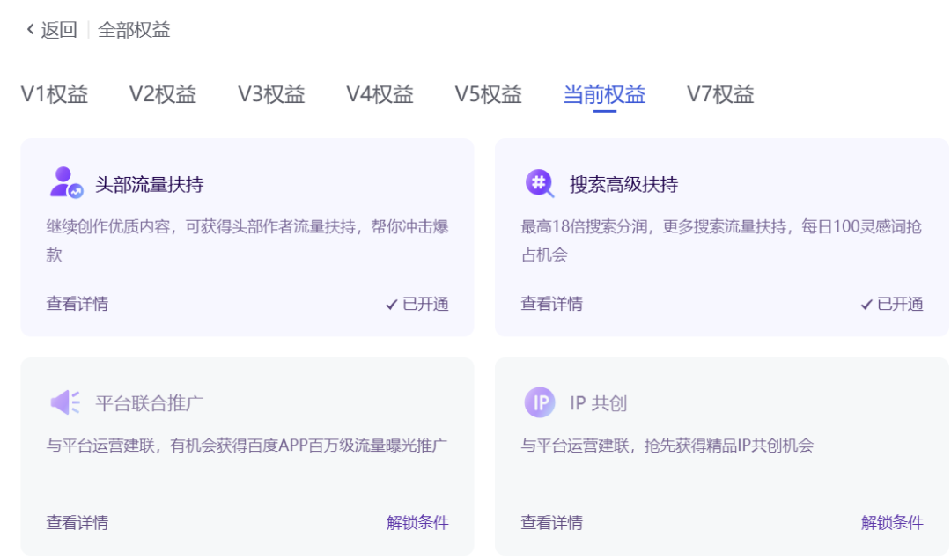951x560 pixels.
Task: Open the V7权益 tab
Action: tap(719, 94)
